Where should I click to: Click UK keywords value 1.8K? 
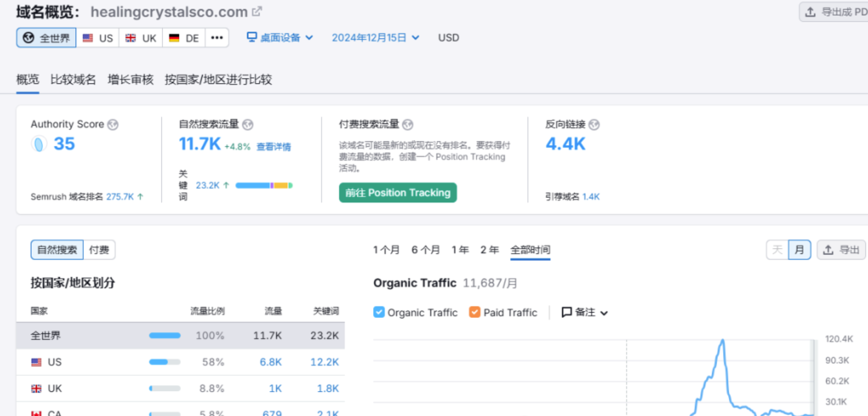328,388
